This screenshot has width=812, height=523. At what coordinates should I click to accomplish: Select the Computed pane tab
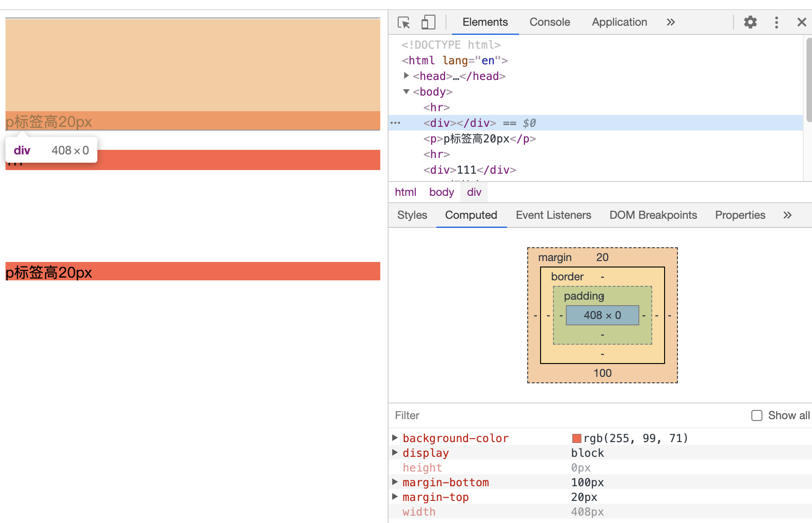471,215
